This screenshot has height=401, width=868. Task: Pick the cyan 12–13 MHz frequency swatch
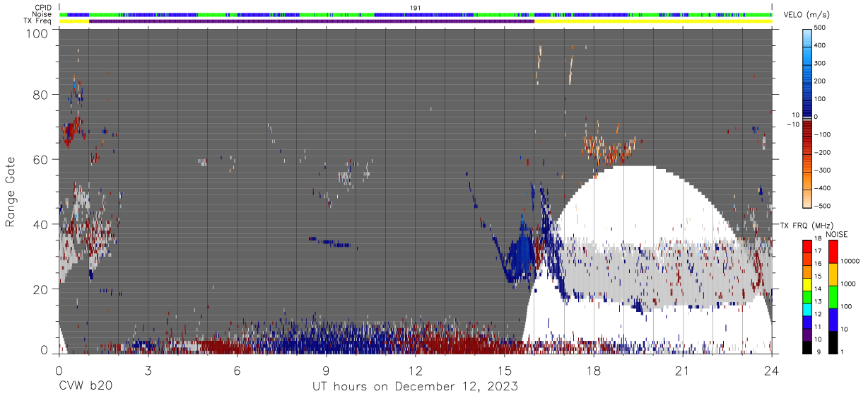[x=807, y=309]
